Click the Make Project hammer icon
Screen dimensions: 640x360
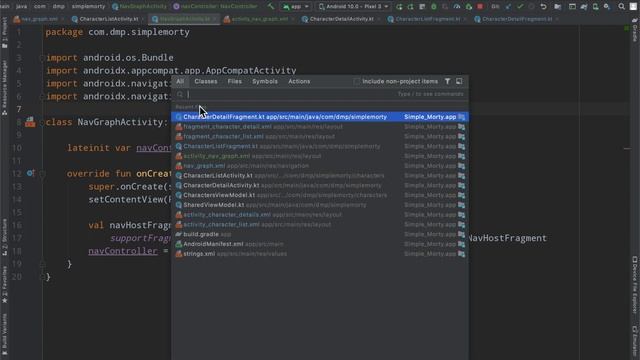(271, 7)
